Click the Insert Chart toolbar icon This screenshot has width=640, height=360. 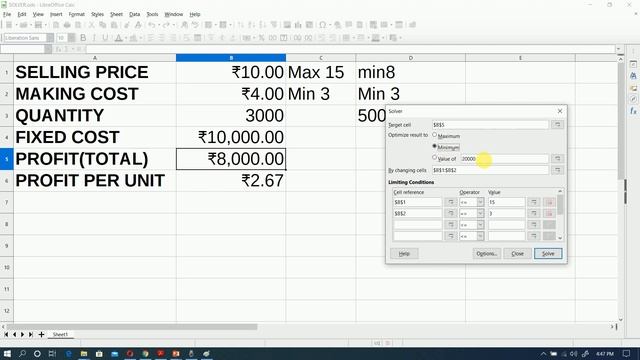[x=298, y=25]
